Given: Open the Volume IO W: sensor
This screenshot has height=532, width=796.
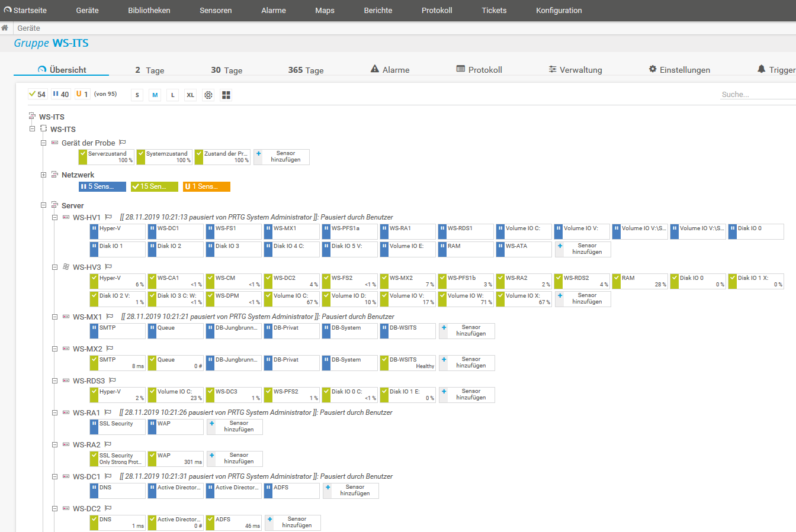Looking at the screenshot, I should 466,299.
